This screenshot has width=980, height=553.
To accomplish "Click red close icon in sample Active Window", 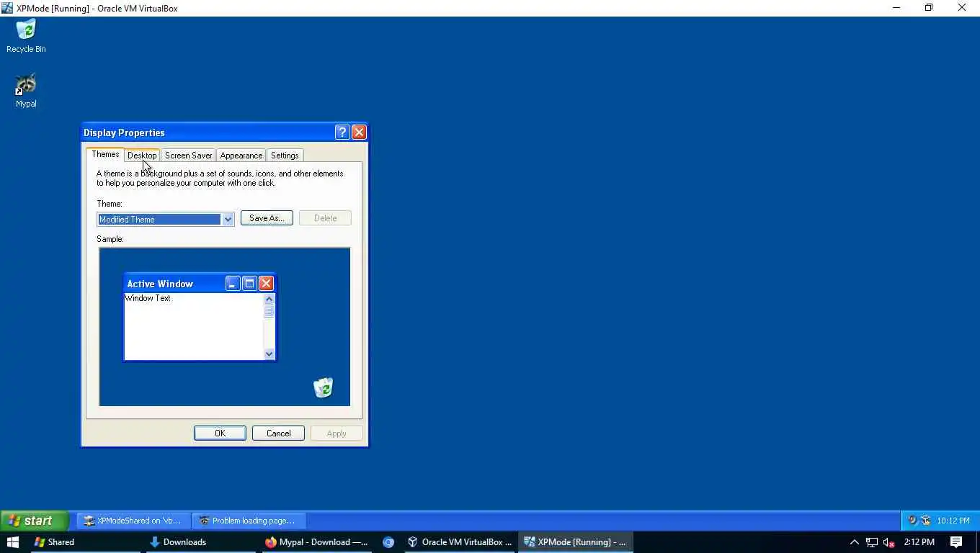I will point(266,284).
